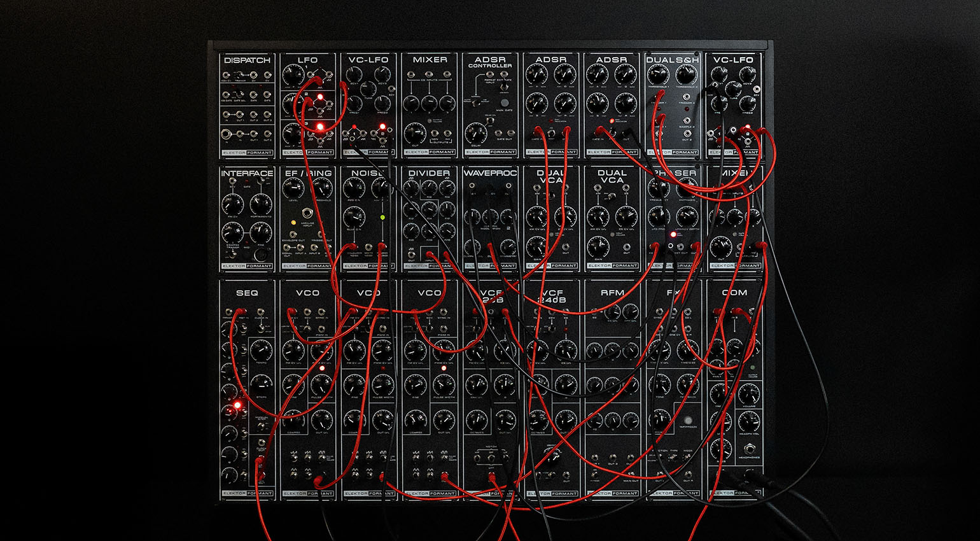980x541 pixels.
Task: Click the Tempo knob on SEQ module
Action: pos(261,350)
